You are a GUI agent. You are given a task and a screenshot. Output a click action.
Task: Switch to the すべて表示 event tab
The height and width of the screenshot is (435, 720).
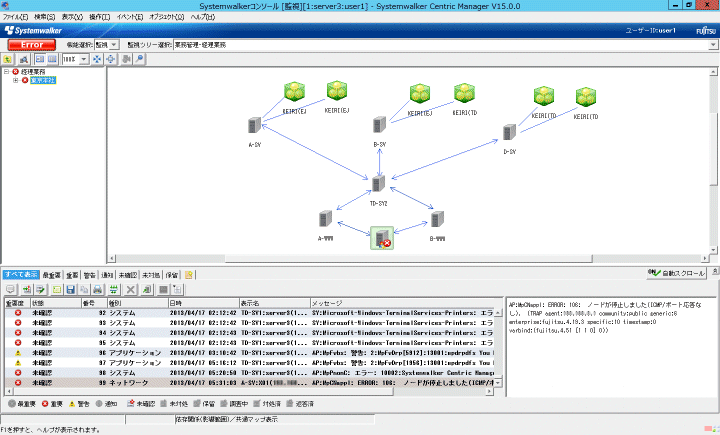tap(21, 275)
